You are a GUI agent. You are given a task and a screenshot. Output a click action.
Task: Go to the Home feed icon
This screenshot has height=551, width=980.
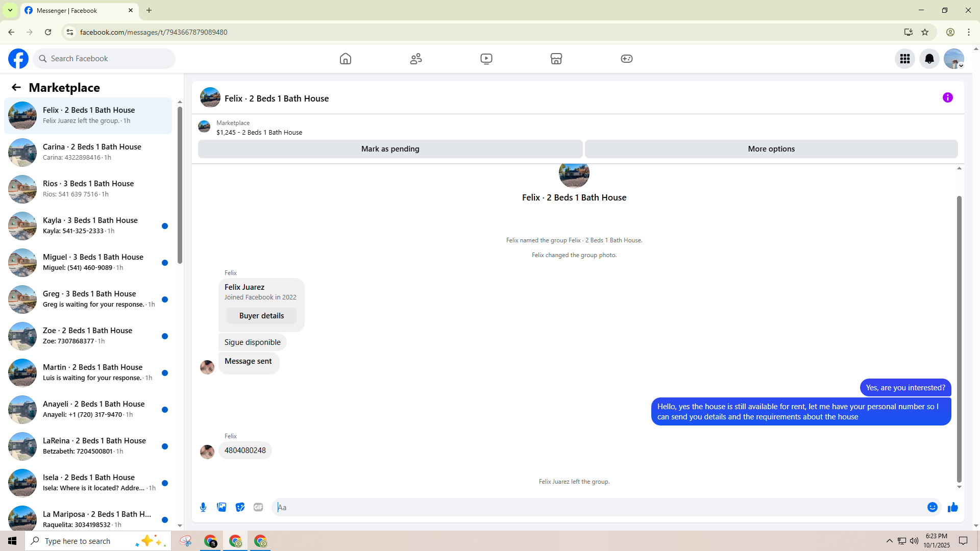coord(346,59)
